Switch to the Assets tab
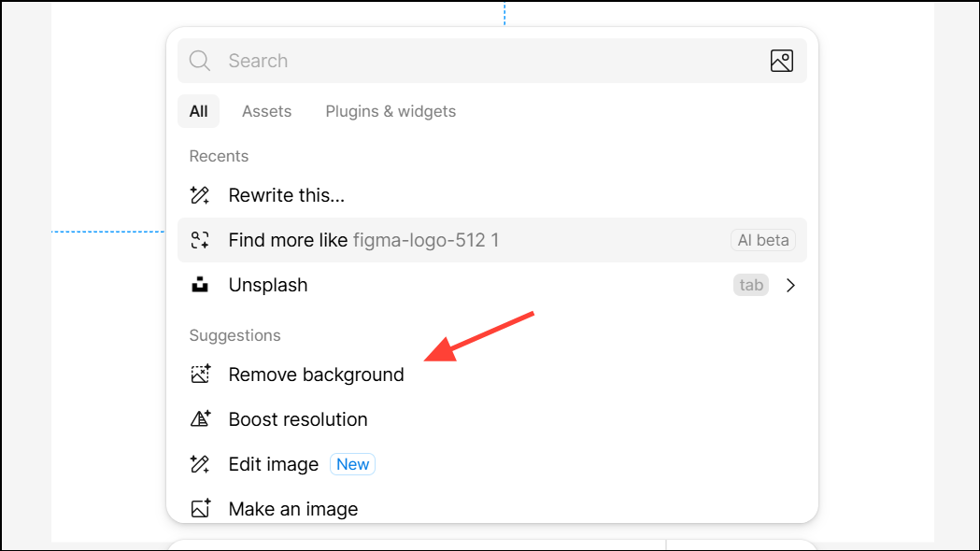 pyautogui.click(x=267, y=111)
